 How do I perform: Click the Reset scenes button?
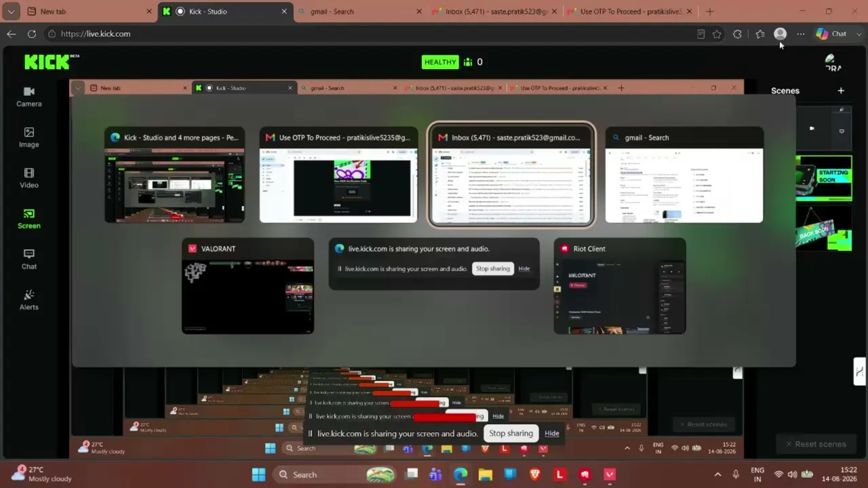(x=815, y=444)
